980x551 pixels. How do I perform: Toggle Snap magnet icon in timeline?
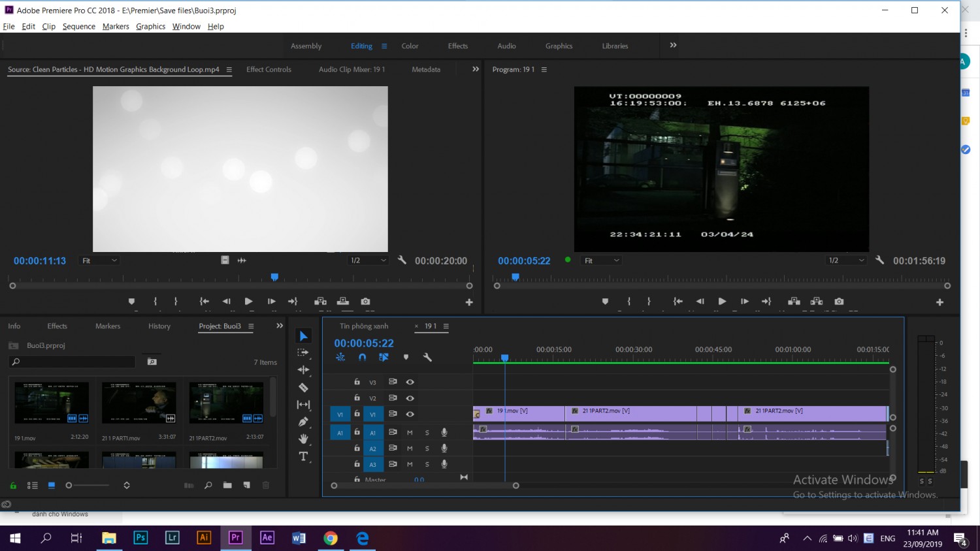363,357
